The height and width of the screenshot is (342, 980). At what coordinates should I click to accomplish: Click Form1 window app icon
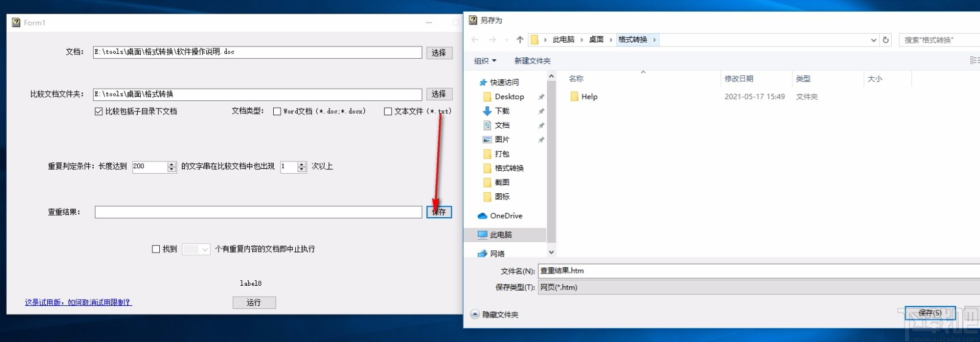[x=16, y=23]
